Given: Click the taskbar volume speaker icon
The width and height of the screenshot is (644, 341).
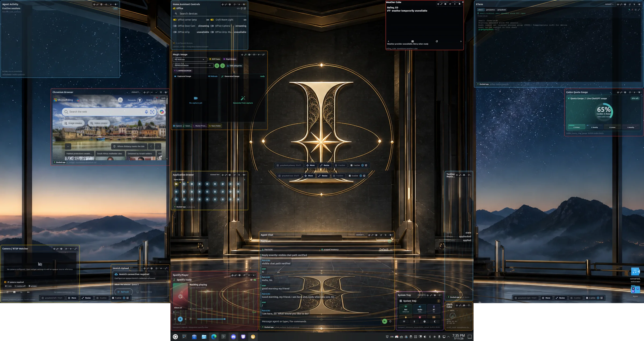Looking at the screenshot, I should point(425,337).
